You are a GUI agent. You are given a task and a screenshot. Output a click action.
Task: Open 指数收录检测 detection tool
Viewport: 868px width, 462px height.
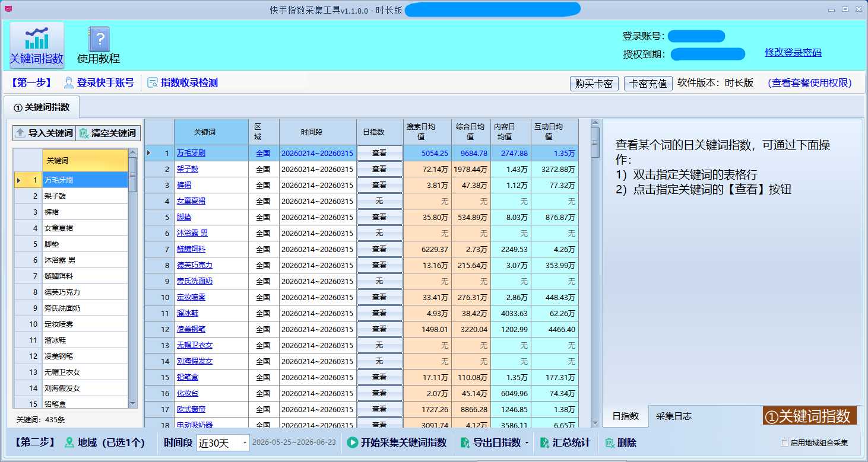pyautogui.click(x=182, y=82)
